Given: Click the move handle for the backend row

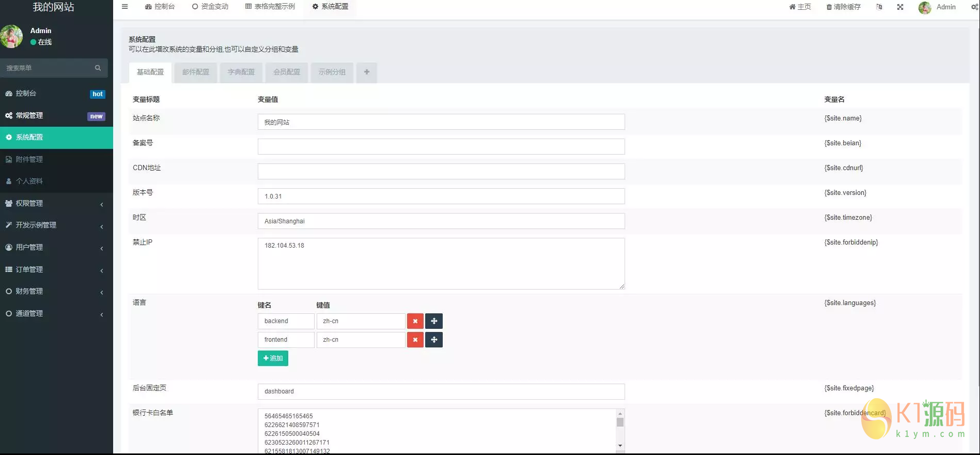Looking at the screenshot, I should tap(434, 321).
